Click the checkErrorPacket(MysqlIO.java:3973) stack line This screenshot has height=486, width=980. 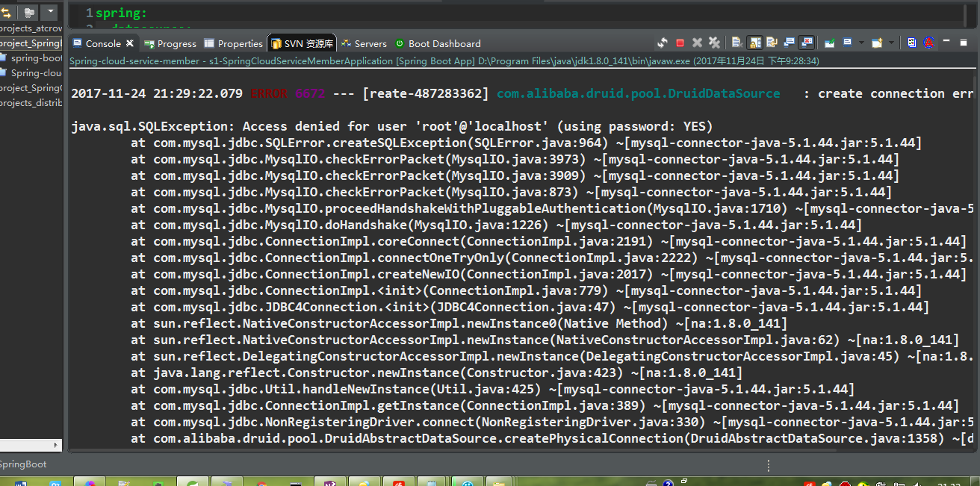tap(515, 159)
